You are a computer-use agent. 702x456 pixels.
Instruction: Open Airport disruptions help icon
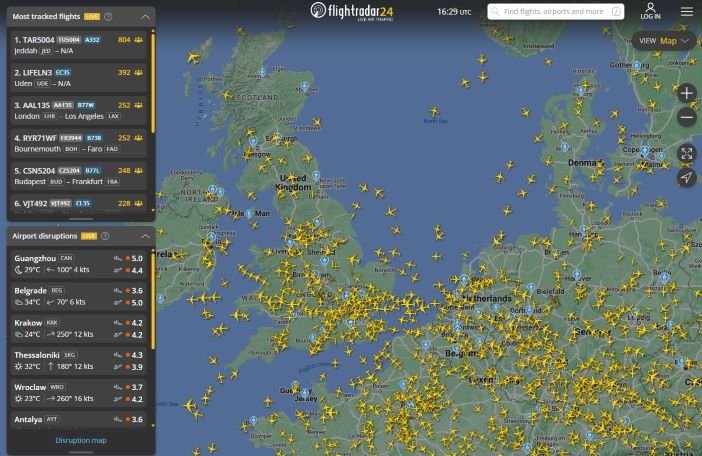point(105,236)
